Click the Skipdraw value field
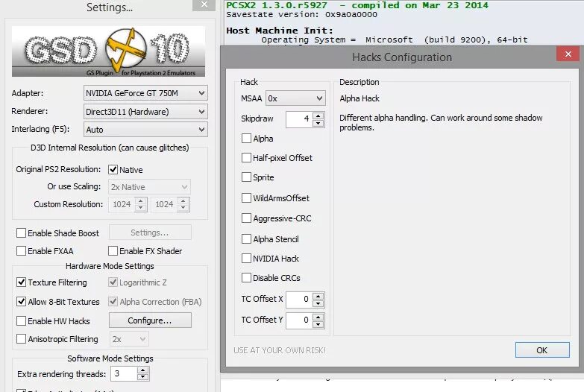This screenshot has width=584, height=392. coord(299,119)
